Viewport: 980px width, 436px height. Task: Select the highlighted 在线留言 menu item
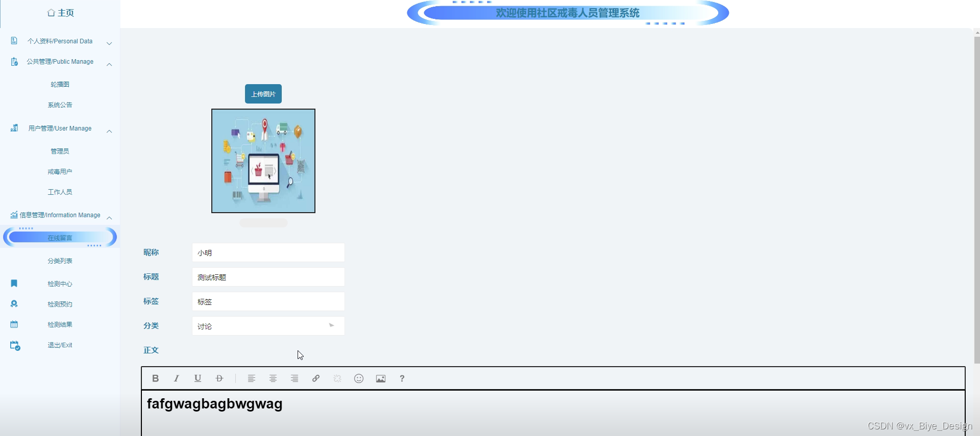coord(60,238)
